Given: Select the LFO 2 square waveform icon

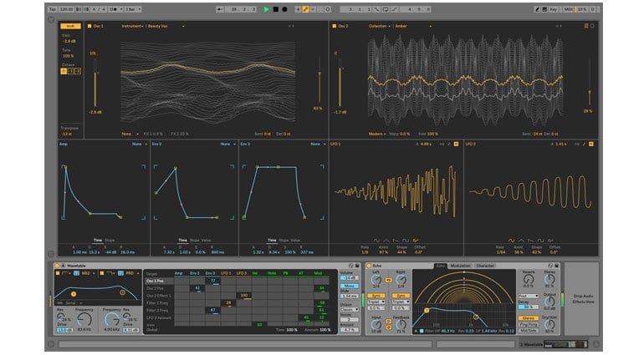Looking at the screenshot, I should [541, 241].
